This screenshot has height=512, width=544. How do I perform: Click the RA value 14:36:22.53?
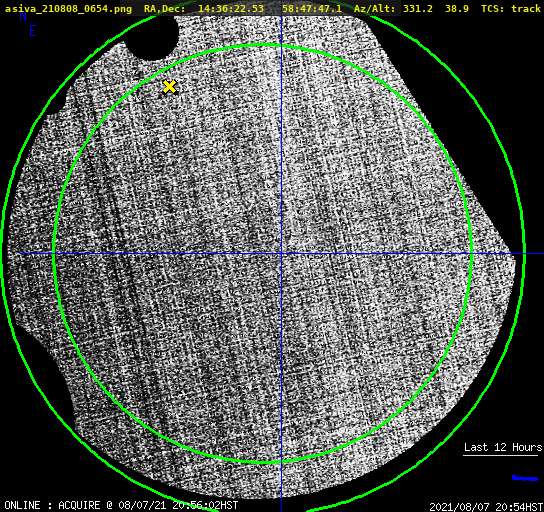(231, 8)
